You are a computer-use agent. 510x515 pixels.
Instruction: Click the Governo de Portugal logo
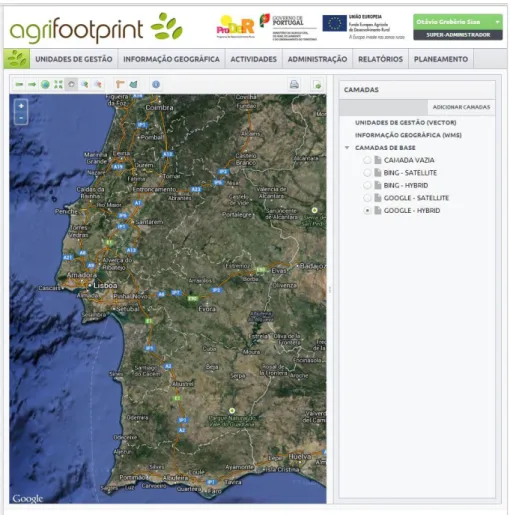(288, 27)
